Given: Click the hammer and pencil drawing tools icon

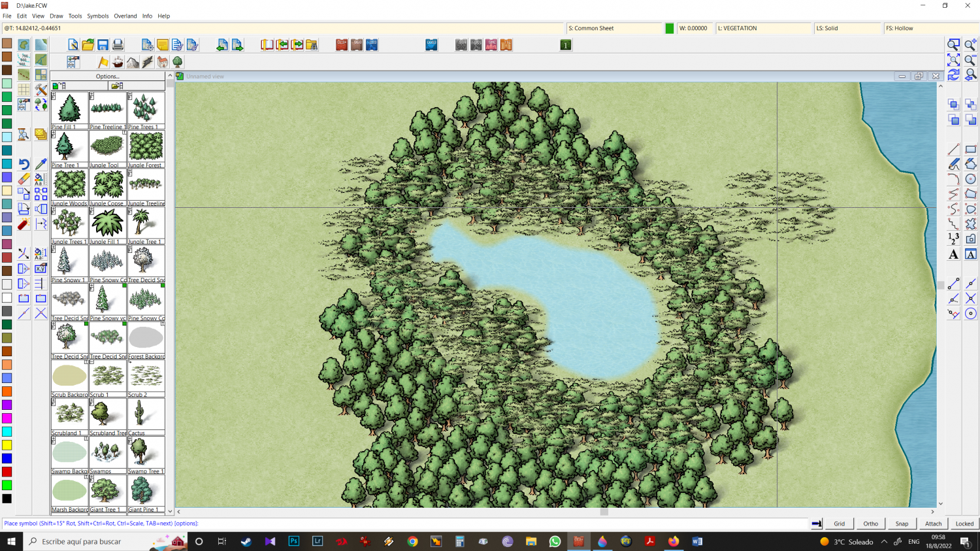Looking at the screenshot, I should coord(41,90).
